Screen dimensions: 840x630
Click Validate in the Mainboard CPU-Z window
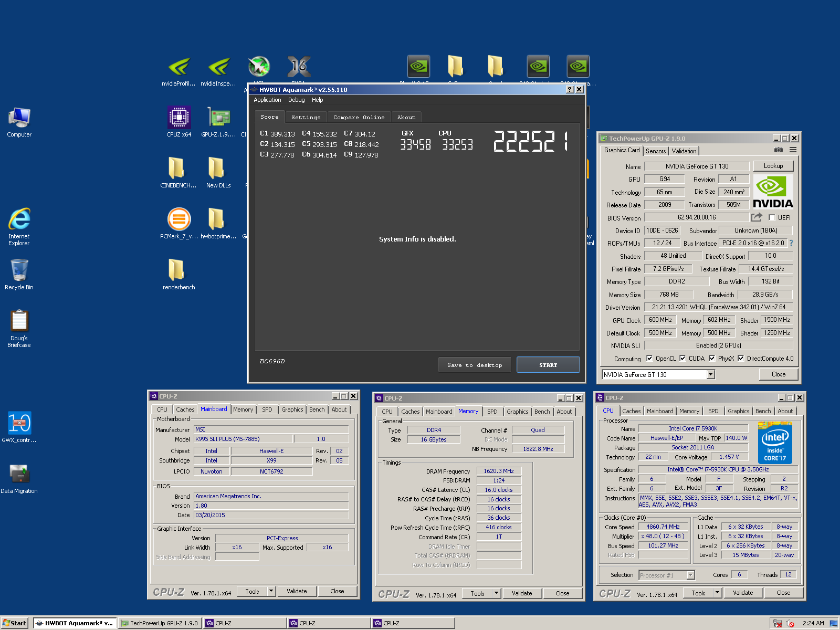297,591
